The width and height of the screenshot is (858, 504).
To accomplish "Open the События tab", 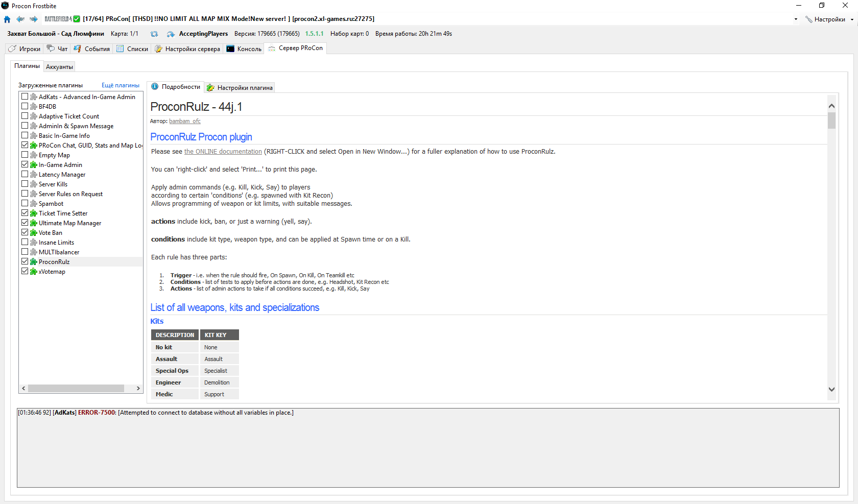I will coord(92,49).
